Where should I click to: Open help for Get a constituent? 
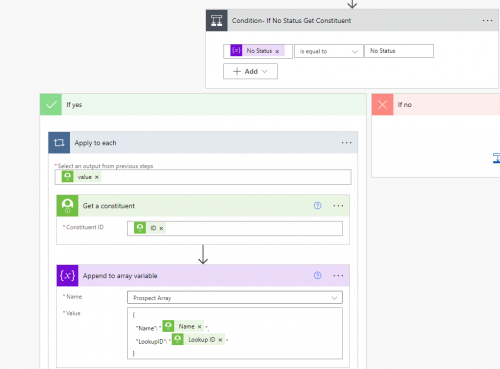[x=317, y=206]
